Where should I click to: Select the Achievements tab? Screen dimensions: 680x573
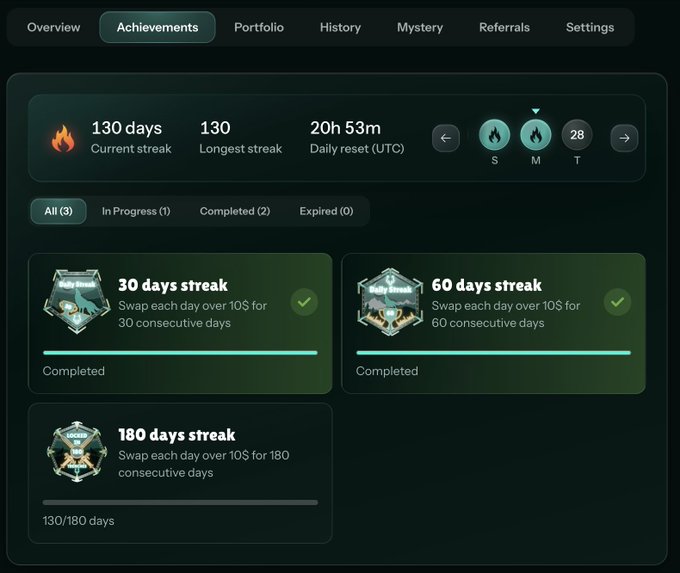(x=157, y=27)
